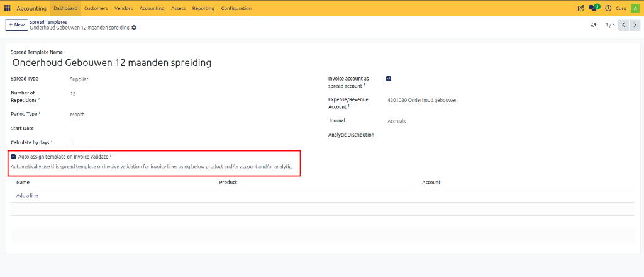Image resolution: width=644 pixels, height=277 pixels.
Task: Click the Accounting app name
Action: [31, 8]
